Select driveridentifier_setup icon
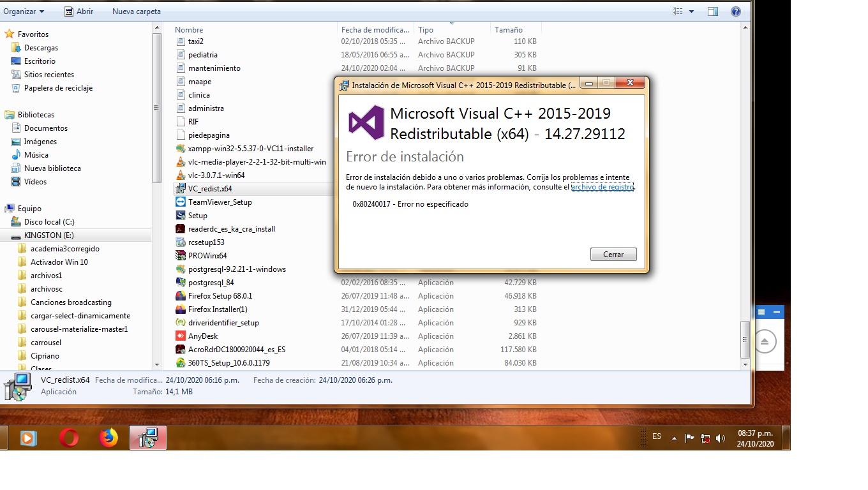The width and height of the screenshot is (868, 490). pyautogui.click(x=181, y=323)
